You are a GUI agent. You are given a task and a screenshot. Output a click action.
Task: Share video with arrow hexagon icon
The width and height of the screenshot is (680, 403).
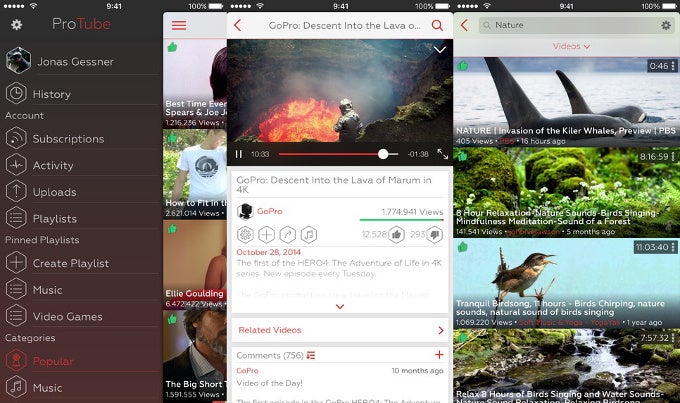click(x=288, y=235)
